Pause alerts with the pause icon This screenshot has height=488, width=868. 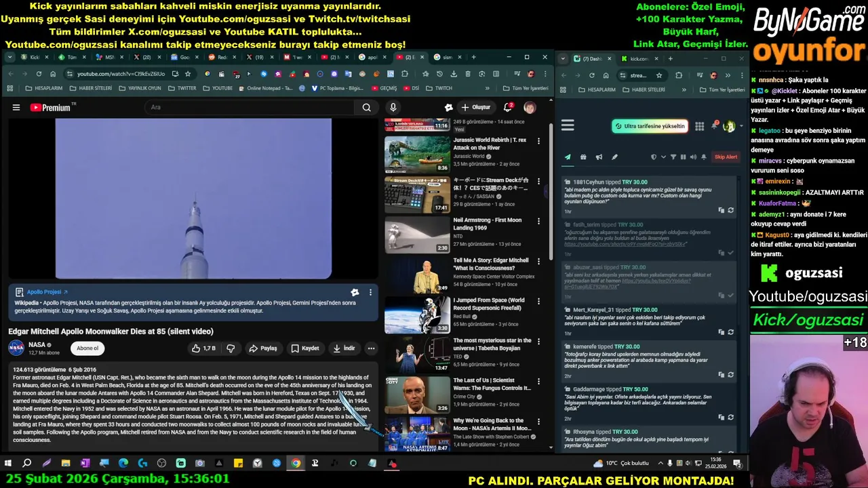tap(683, 157)
